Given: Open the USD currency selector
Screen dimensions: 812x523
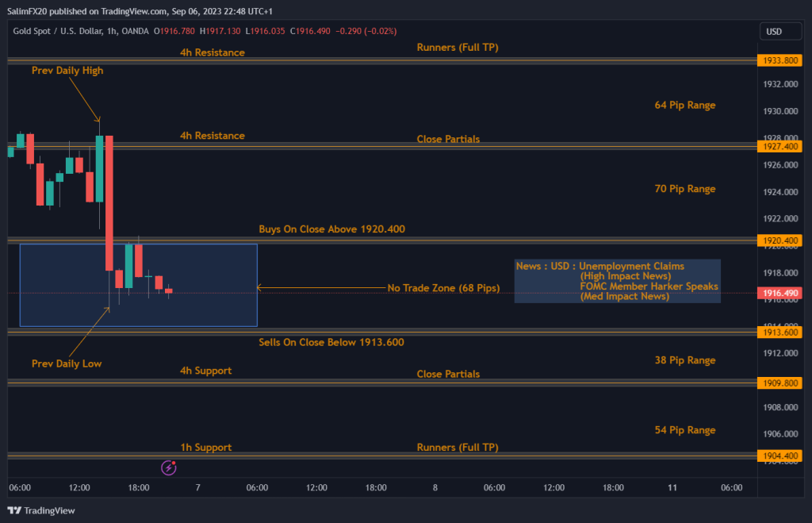Looking at the screenshot, I should click(x=774, y=32).
